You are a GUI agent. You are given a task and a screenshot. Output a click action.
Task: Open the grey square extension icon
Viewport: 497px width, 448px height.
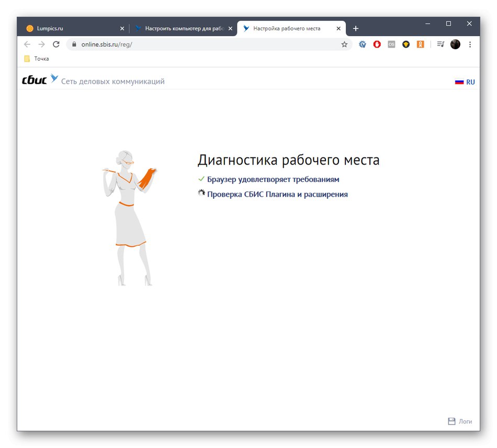[x=391, y=44]
